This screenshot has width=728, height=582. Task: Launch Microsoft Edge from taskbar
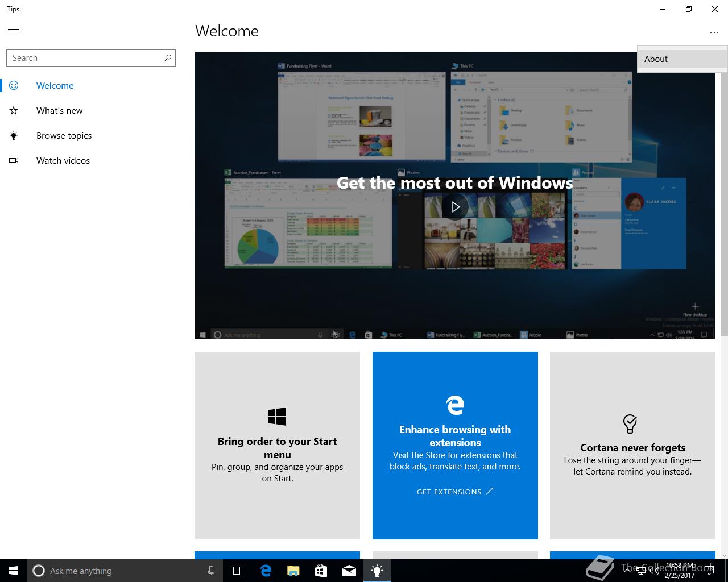[265, 571]
